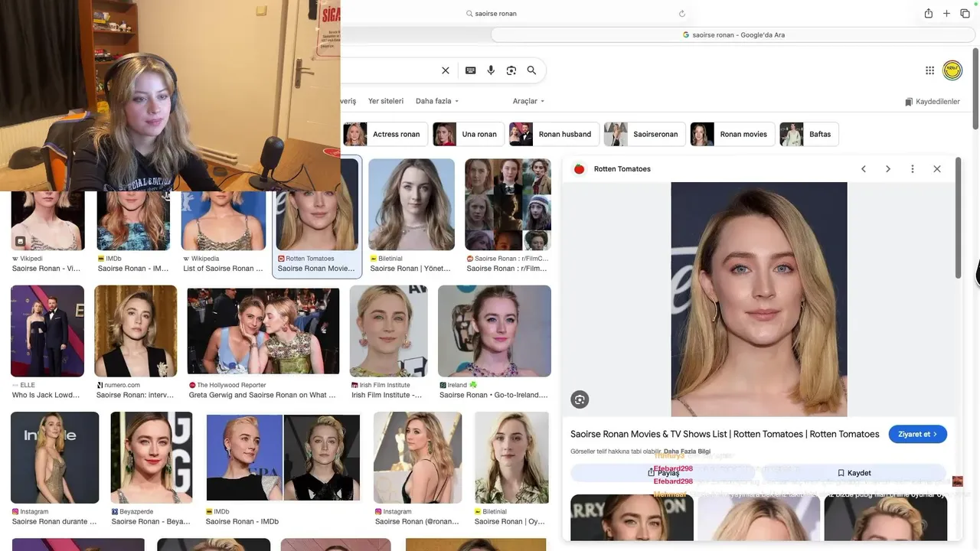Viewport: 980px width, 551px height.
Task: Open the Biletinial Saoirse Ronan Yönet thumbnail
Action: 411,204
